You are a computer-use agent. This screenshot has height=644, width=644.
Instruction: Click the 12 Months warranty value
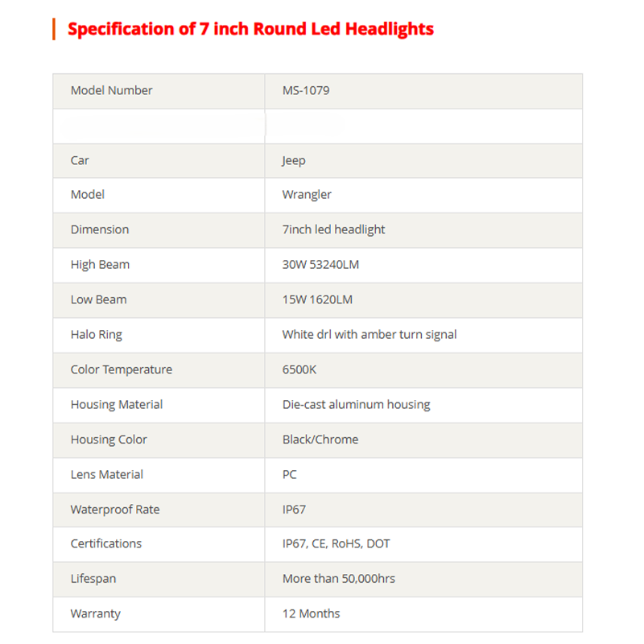click(311, 614)
